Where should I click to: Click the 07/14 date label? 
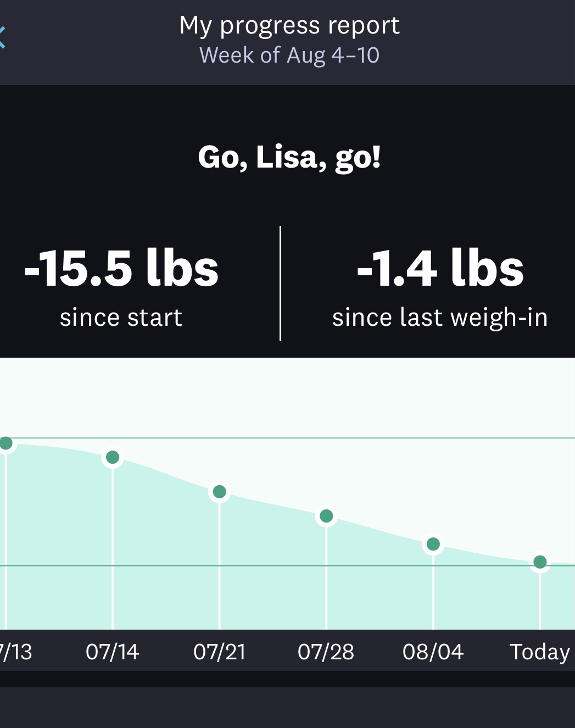point(113,652)
